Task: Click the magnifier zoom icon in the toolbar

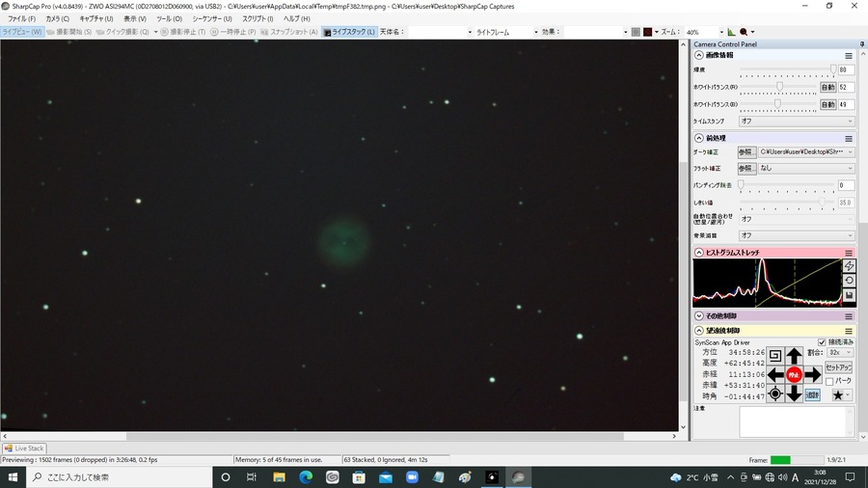Action: (x=744, y=32)
